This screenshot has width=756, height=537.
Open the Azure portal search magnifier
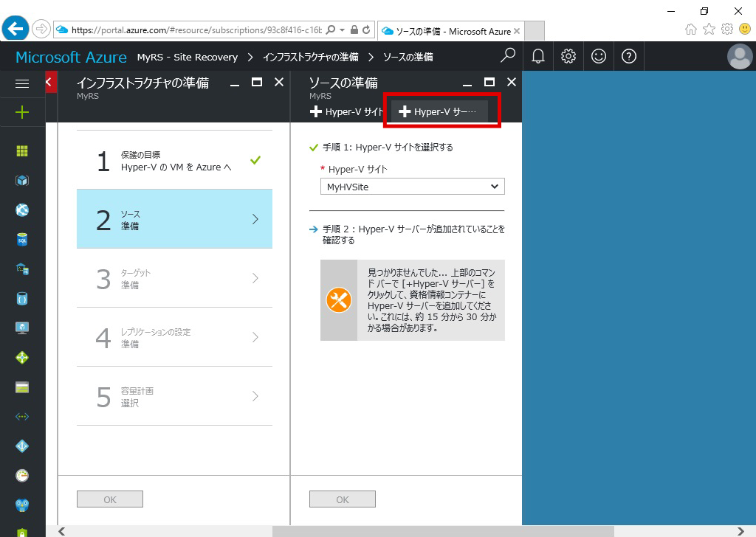[508, 56]
